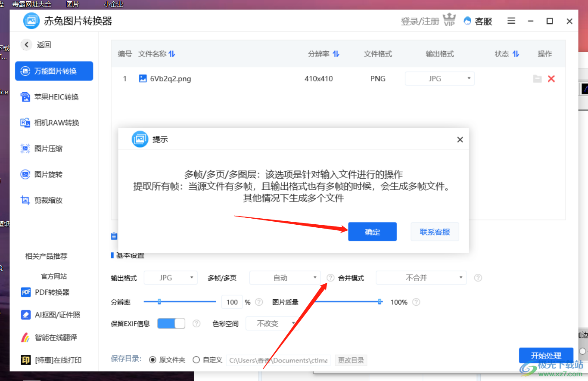Open output folder for 6Vb2q2.png

537,79
